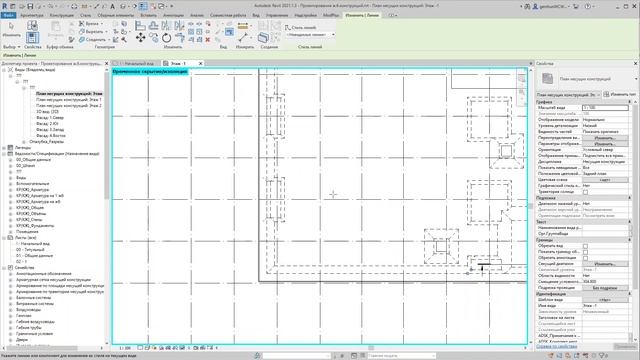Close the Level 1 view tab

[200, 64]
